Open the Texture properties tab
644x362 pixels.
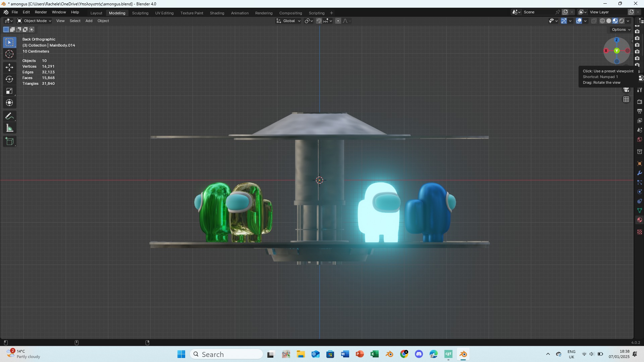pyautogui.click(x=640, y=232)
